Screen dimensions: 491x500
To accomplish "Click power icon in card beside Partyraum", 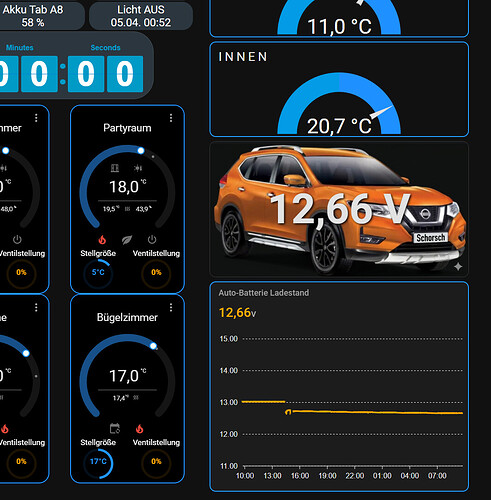I will (17, 240).
